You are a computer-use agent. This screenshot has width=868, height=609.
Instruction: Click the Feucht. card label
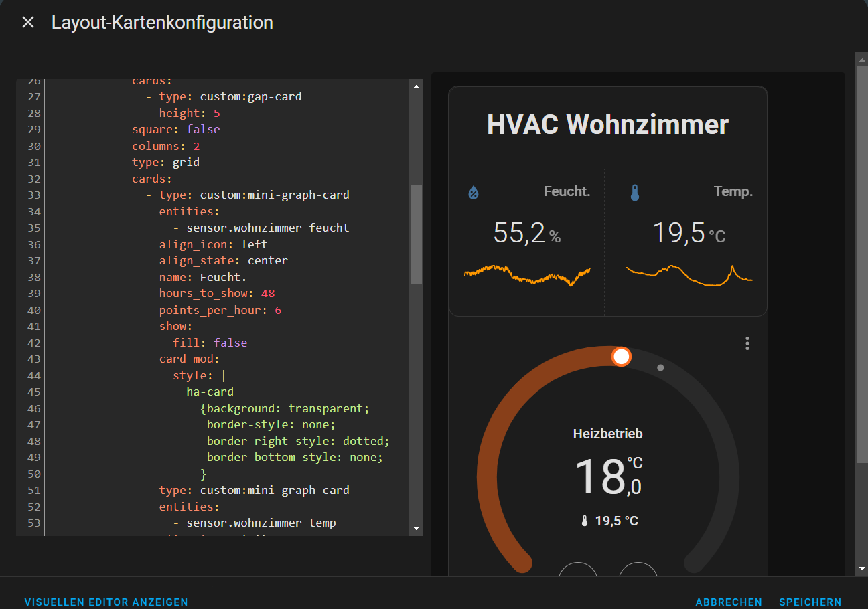tap(567, 192)
